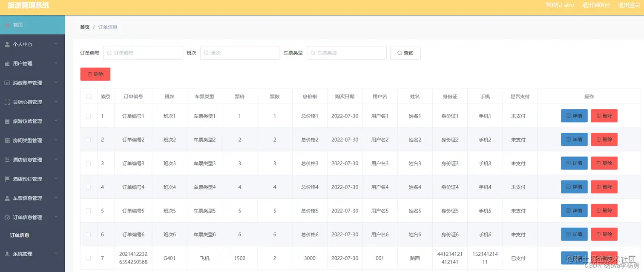Open 首页 in the sidebar
Image resolution: width=644 pixels, height=272 pixels.
pyautogui.click(x=32, y=25)
